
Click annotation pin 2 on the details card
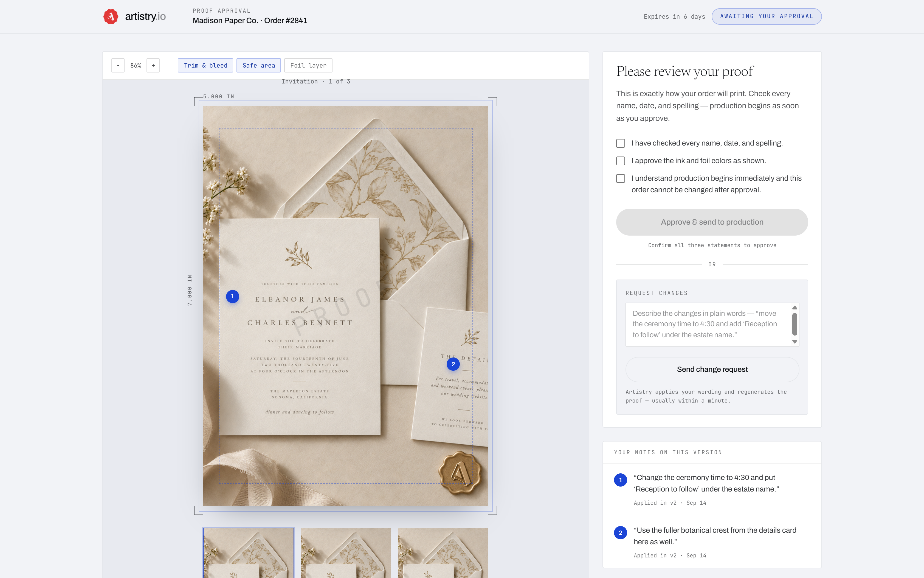click(x=453, y=364)
